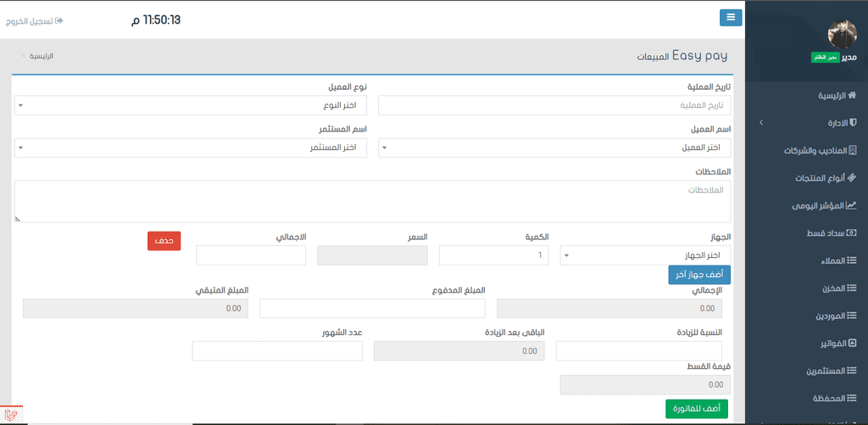Image resolution: width=868 pixels, height=425 pixels.
Task: Click the list icon beside العملاء
Action: pos(853,260)
